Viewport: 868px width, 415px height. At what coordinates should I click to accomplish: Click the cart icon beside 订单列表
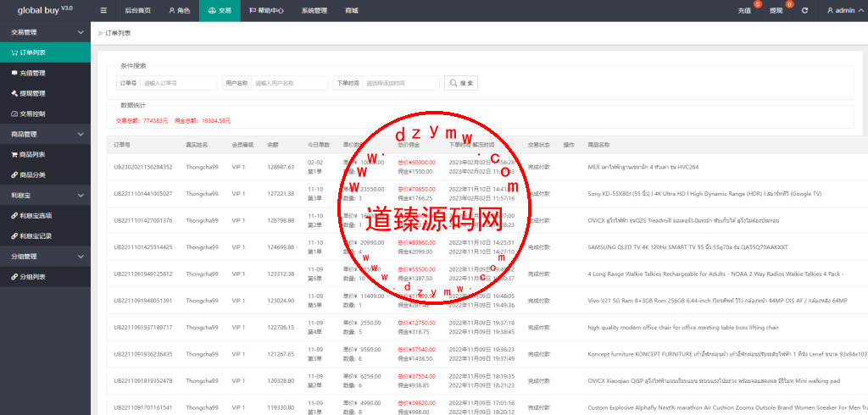(14, 53)
